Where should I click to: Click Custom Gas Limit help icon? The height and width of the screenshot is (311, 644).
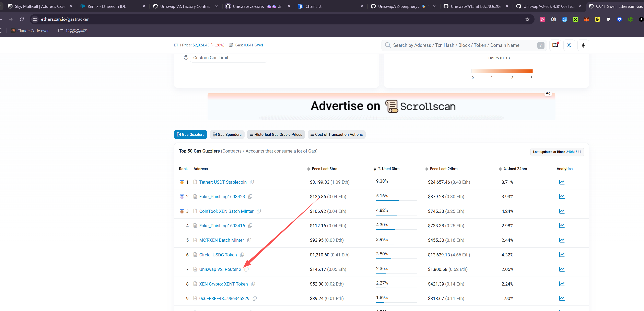pyautogui.click(x=186, y=58)
